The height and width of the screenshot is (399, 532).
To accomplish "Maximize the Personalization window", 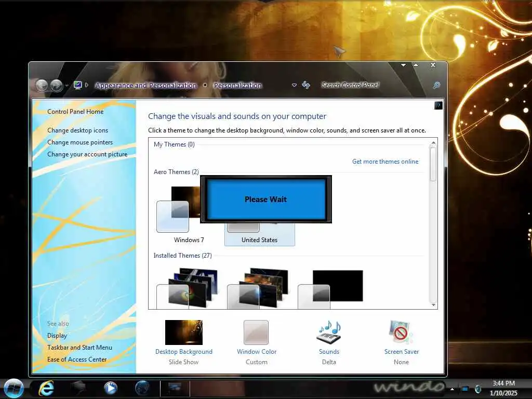I will 416,65.
